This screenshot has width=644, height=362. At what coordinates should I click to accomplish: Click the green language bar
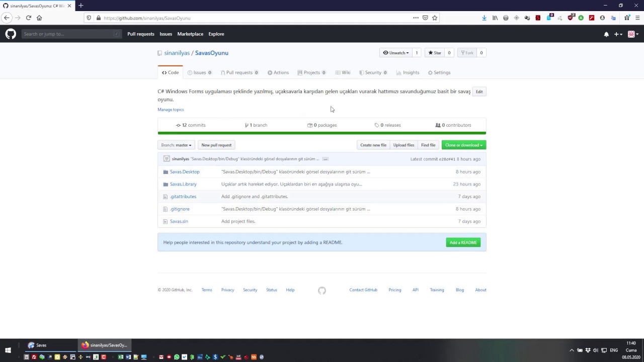click(x=322, y=133)
